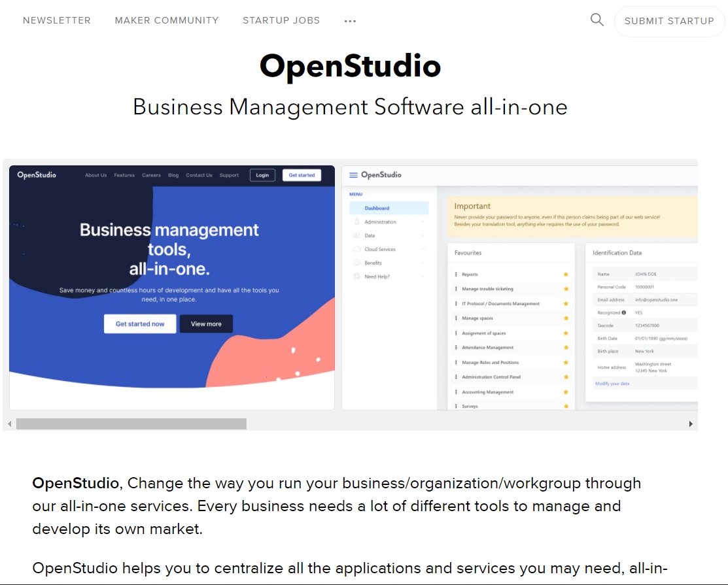728x585 pixels.
Task: Open the OpenStudio landing page screenshot
Action: pos(172,288)
